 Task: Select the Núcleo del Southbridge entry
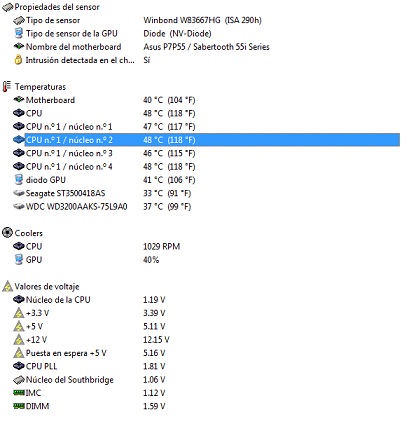point(206,380)
